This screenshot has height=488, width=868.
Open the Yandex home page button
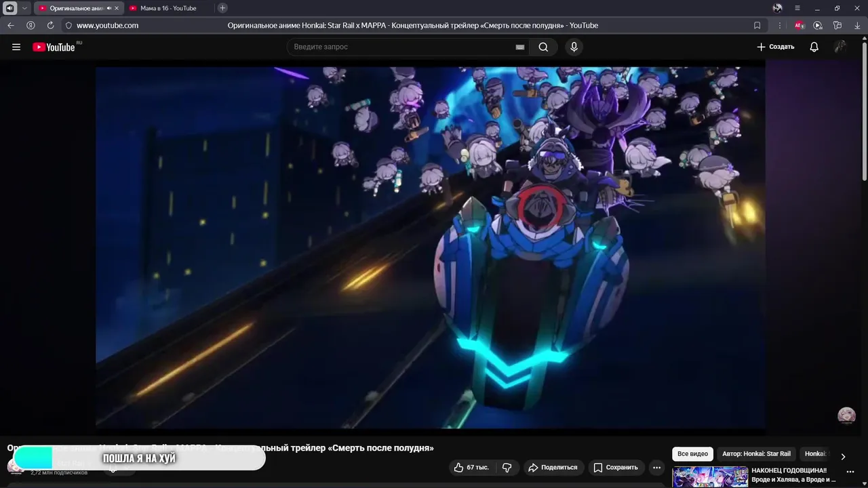31,25
